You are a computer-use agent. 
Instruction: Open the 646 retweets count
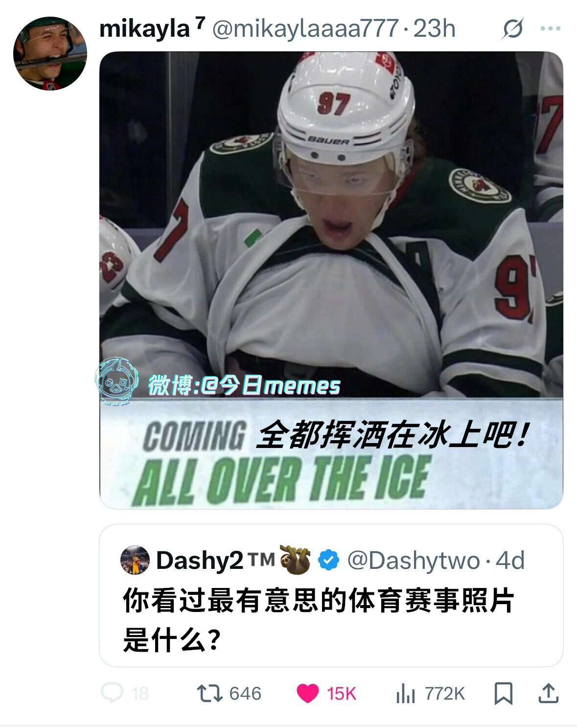(x=245, y=694)
